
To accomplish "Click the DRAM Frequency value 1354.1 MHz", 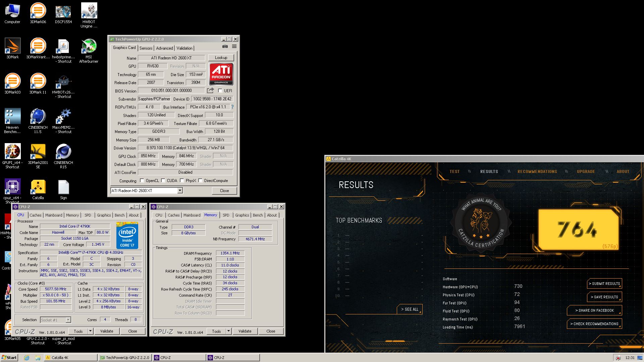I will pos(230,253).
